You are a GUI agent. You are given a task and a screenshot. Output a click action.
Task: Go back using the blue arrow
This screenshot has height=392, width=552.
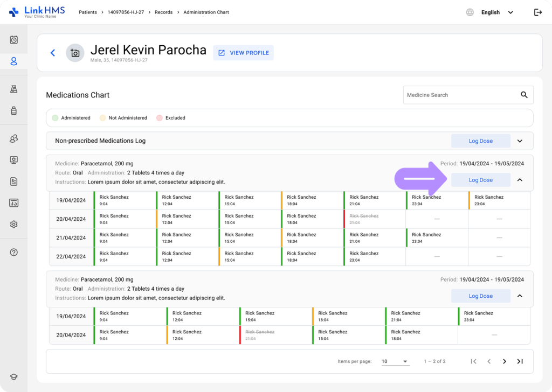coord(53,53)
